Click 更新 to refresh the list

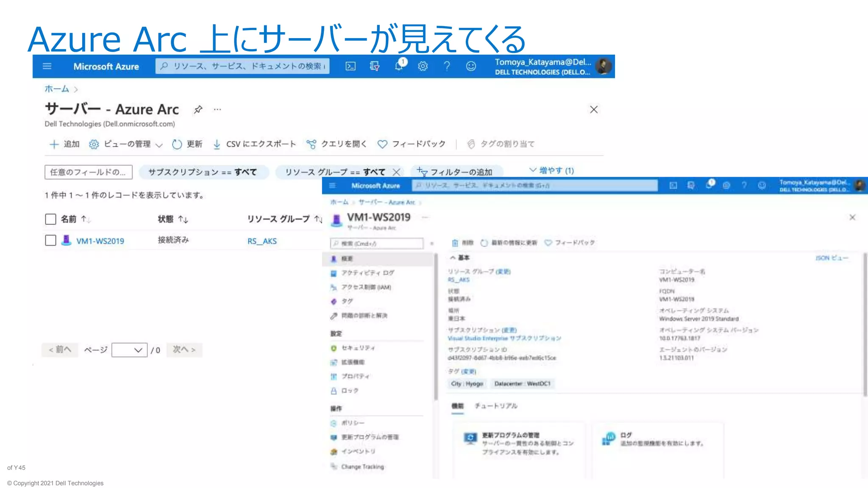click(x=187, y=144)
